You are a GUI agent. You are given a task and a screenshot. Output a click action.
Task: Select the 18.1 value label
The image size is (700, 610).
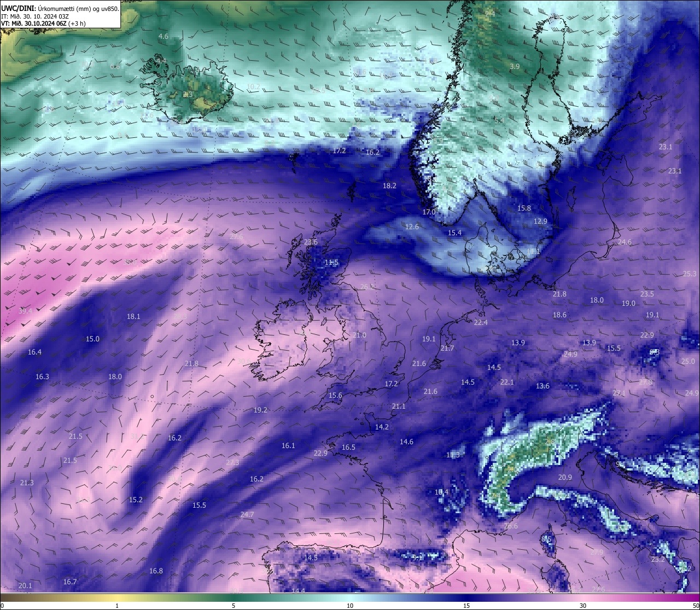coord(133,316)
